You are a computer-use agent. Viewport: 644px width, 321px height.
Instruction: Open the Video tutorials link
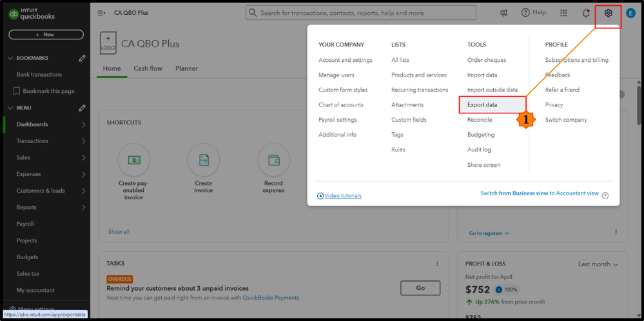click(339, 195)
